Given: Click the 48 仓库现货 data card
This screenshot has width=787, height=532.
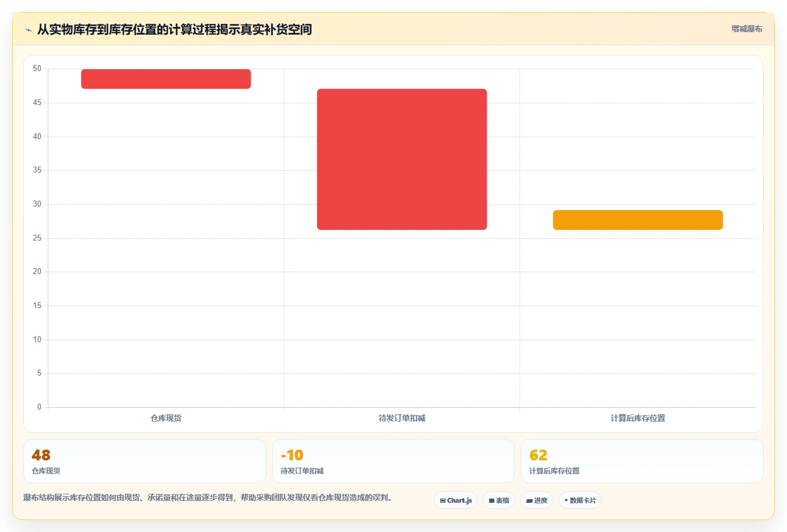Looking at the screenshot, I should tap(145, 461).
